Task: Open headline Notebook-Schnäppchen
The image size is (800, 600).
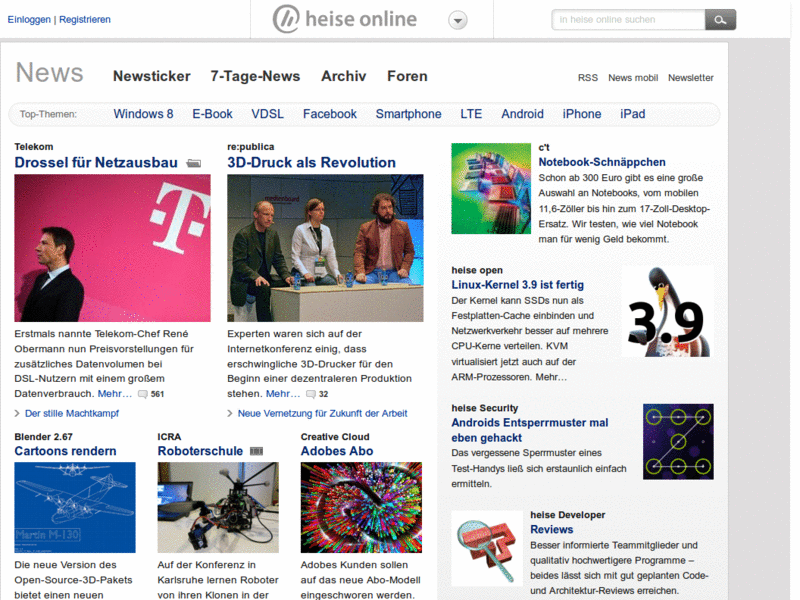Action: [x=602, y=162]
